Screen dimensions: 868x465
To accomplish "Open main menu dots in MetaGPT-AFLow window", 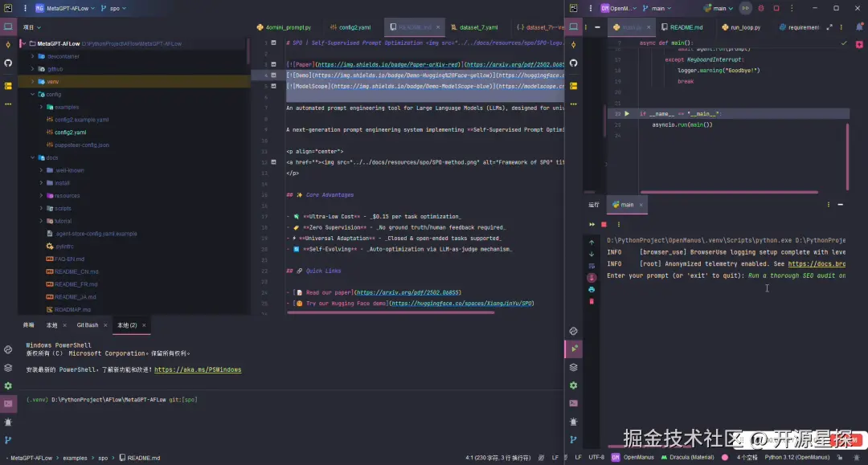I will click(x=25, y=8).
